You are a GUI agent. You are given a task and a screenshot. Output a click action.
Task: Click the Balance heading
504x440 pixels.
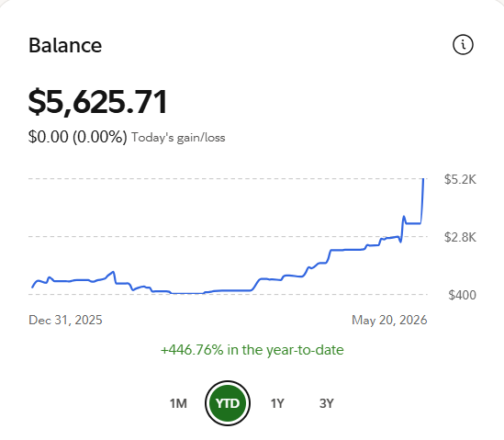(65, 45)
